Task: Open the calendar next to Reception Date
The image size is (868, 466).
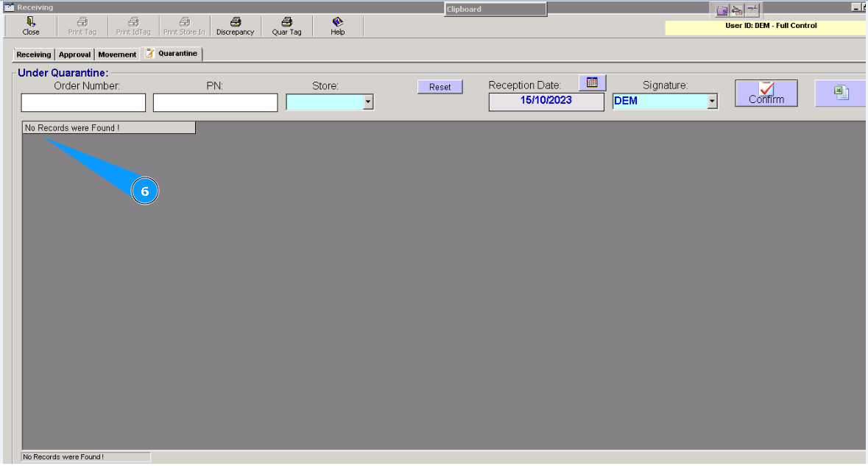Action: tap(592, 82)
